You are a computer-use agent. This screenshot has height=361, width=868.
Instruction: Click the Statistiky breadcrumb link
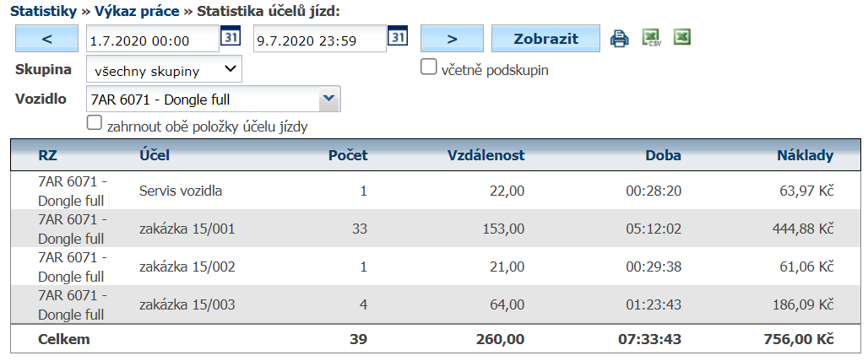point(44,10)
